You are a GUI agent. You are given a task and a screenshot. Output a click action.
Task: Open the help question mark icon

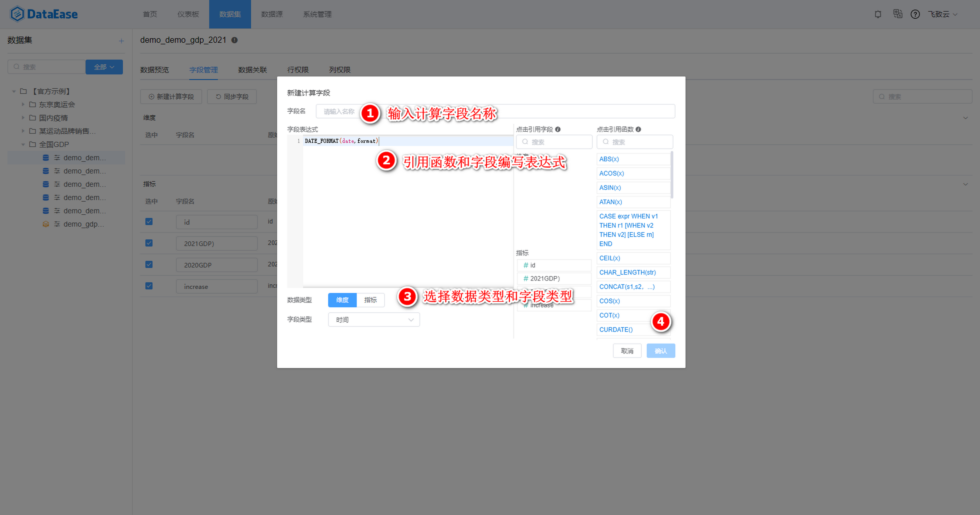click(915, 15)
